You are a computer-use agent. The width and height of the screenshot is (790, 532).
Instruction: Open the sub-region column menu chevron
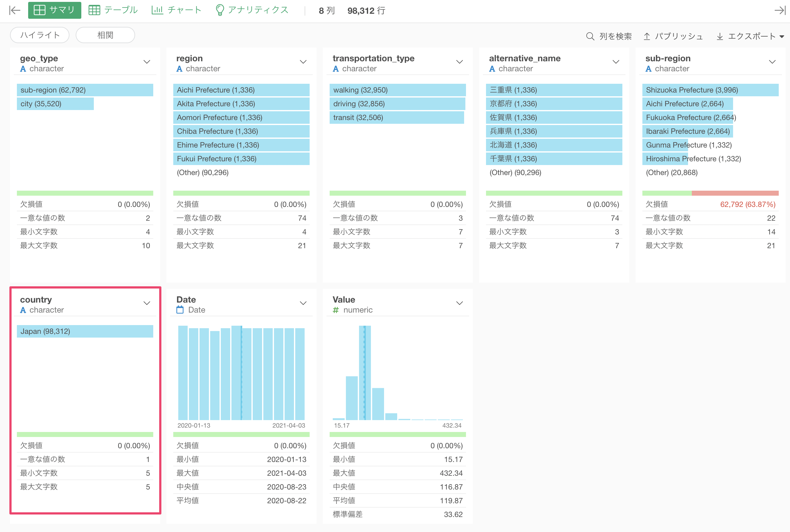(x=772, y=62)
